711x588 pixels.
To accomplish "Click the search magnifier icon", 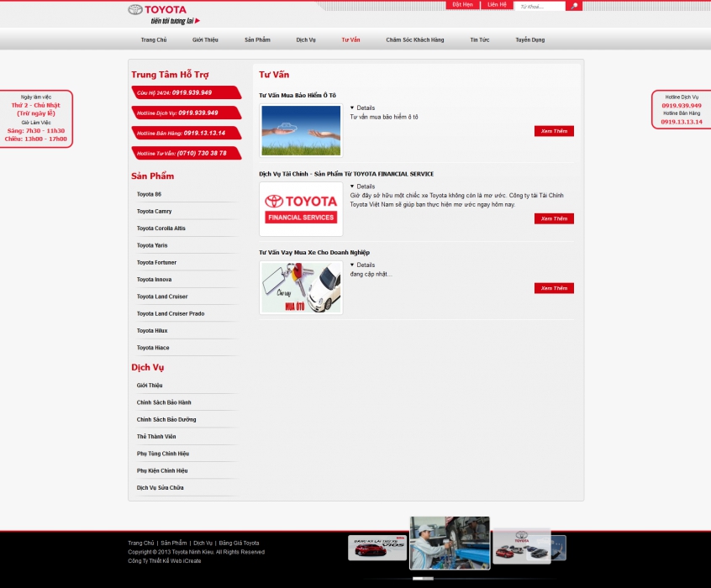I will 574,6.
